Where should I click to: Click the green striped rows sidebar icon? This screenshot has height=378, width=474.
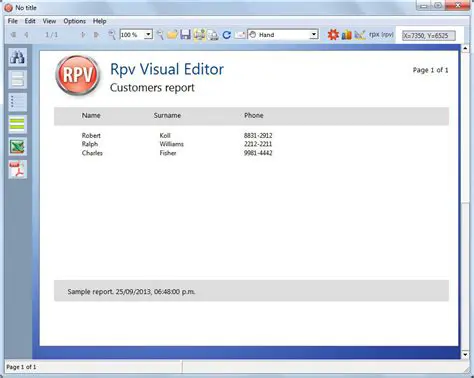(x=17, y=124)
